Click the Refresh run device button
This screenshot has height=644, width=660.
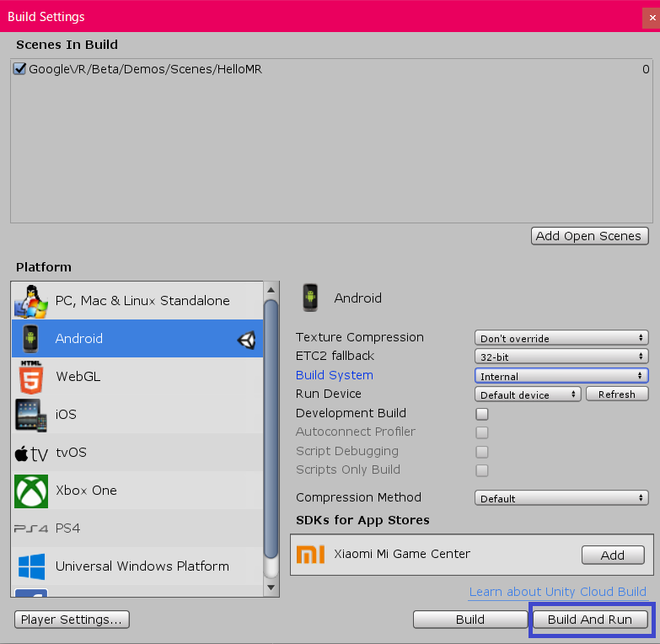[617, 394]
